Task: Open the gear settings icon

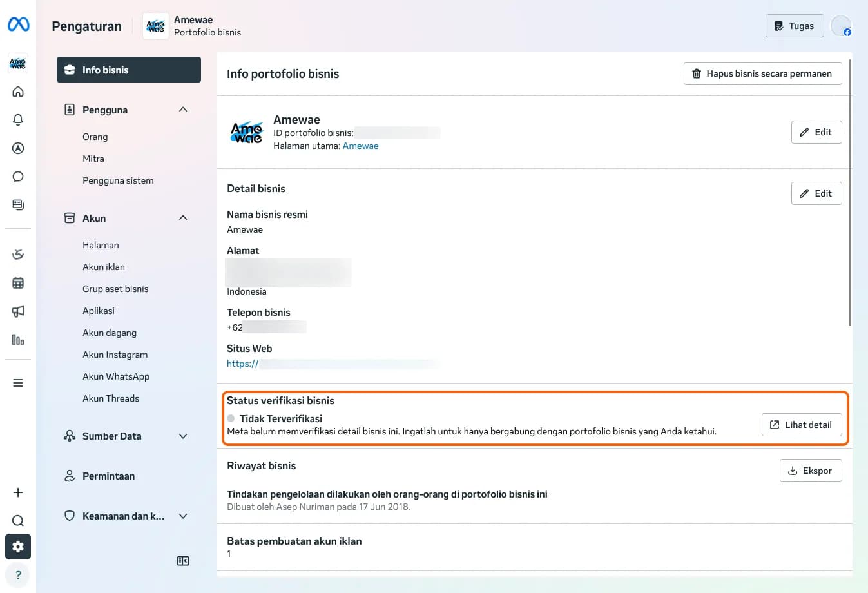Action: 18,547
